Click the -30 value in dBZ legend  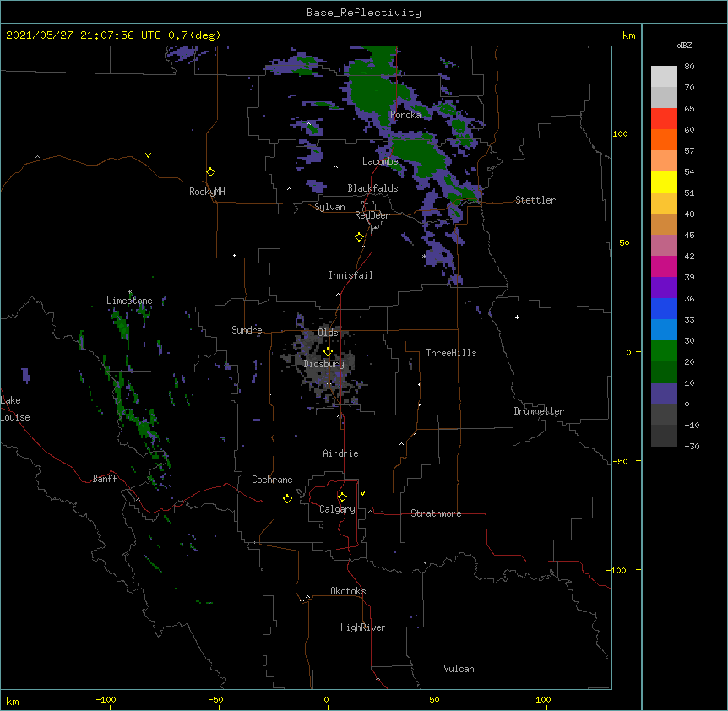point(692,446)
